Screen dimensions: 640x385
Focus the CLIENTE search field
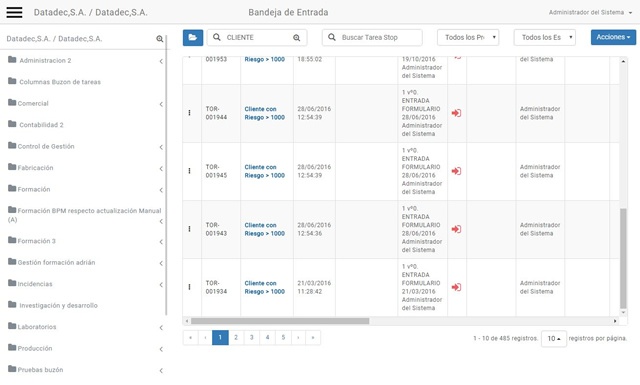[x=257, y=38]
